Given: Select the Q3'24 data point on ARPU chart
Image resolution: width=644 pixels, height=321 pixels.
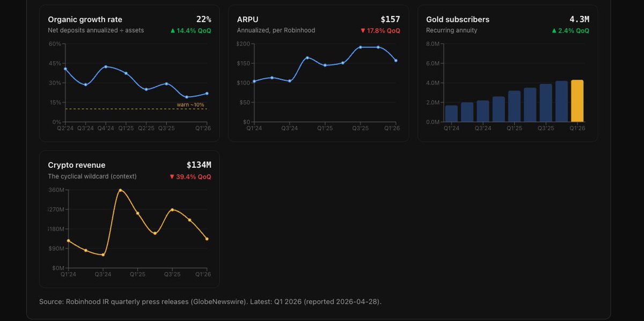Looking at the screenshot, I should pyautogui.click(x=290, y=81).
